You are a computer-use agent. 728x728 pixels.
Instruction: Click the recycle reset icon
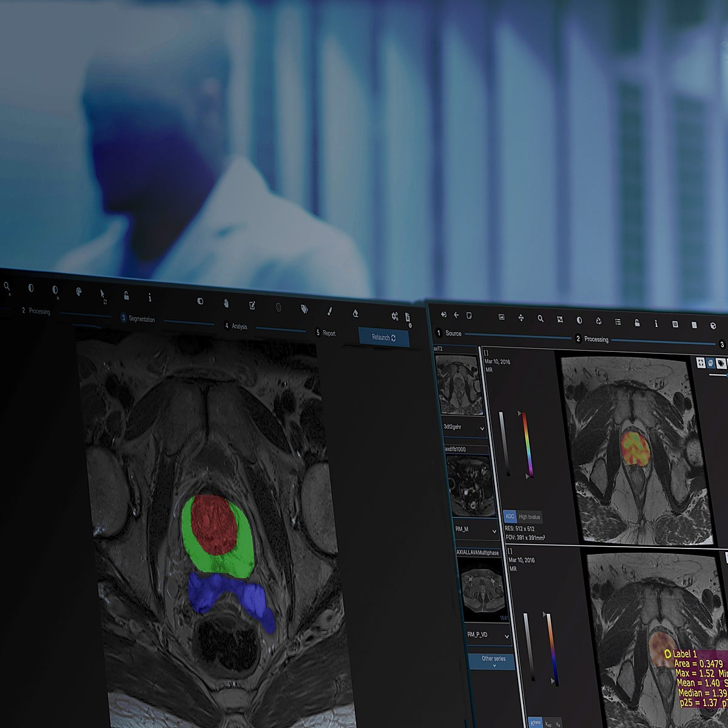click(598, 321)
